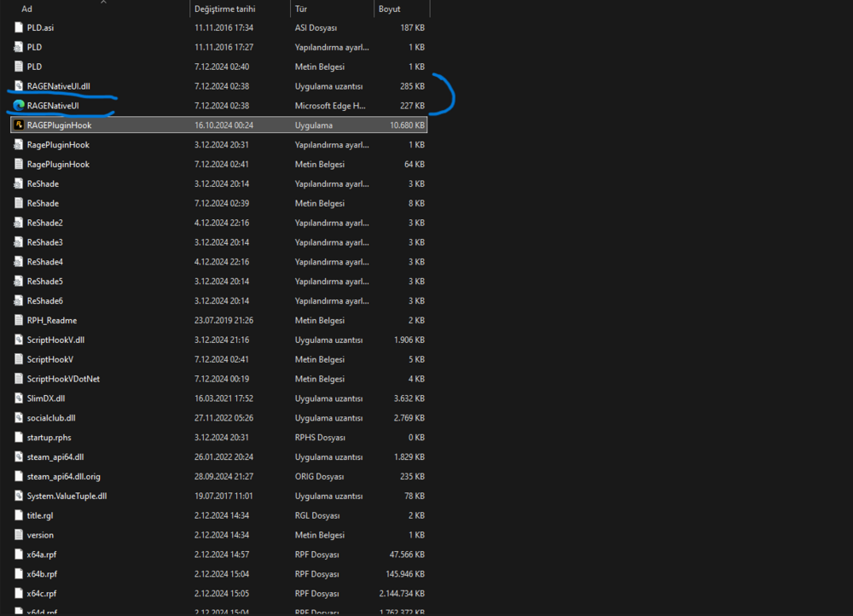The width and height of the screenshot is (853, 616).
Task: Click the type ORIG Dosyası
Action: [x=319, y=476]
